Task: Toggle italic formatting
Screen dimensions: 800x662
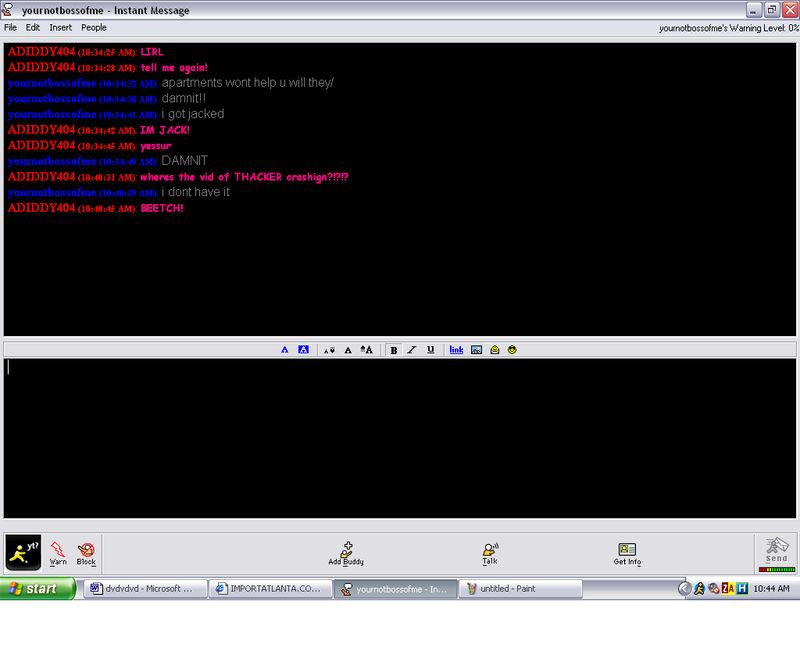Action: [x=412, y=350]
